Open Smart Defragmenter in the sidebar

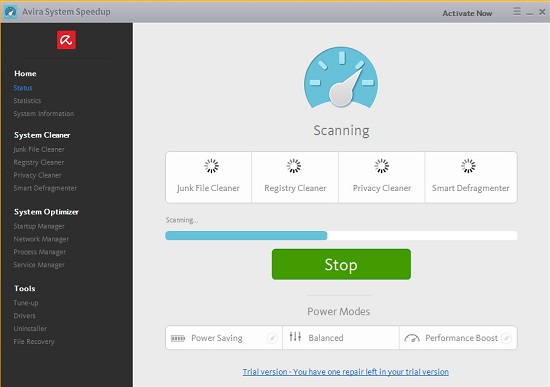tap(45, 188)
